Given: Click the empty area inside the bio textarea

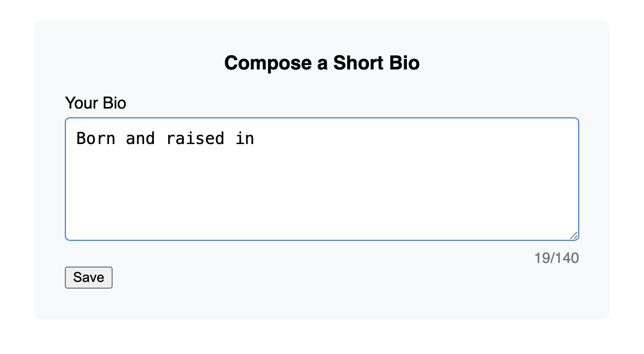Looking at the screenshot, I should click(x=322, y=196).
